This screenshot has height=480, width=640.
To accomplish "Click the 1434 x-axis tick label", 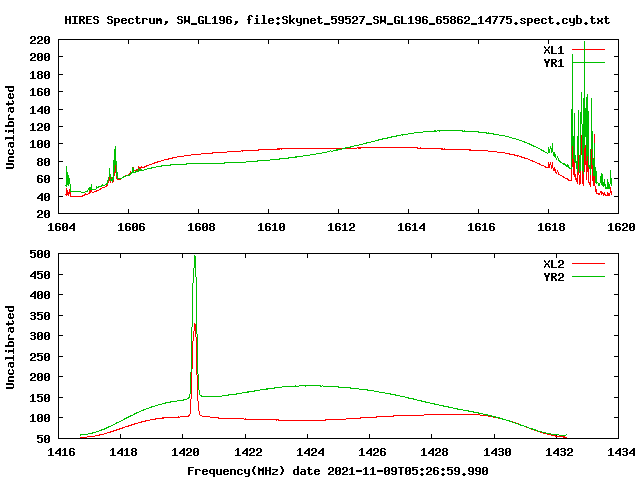I will [x=621, y=452].
